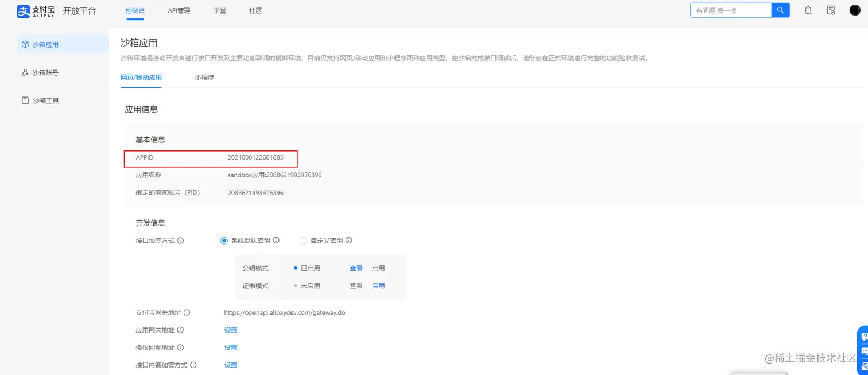Select 应用名称 value sandbox应用:2088621993976396
868x375 pixels.
[274, 175]
